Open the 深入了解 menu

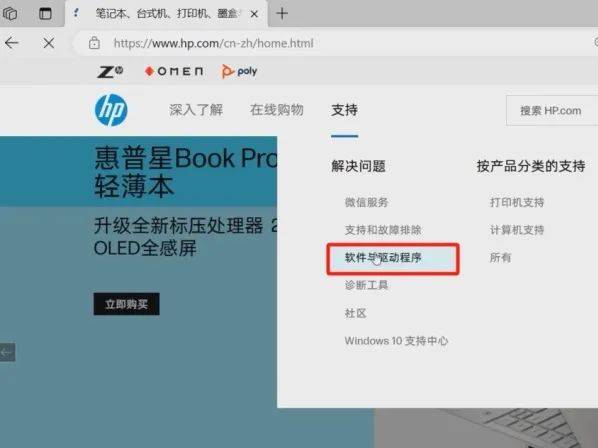(x=196, y=110)
